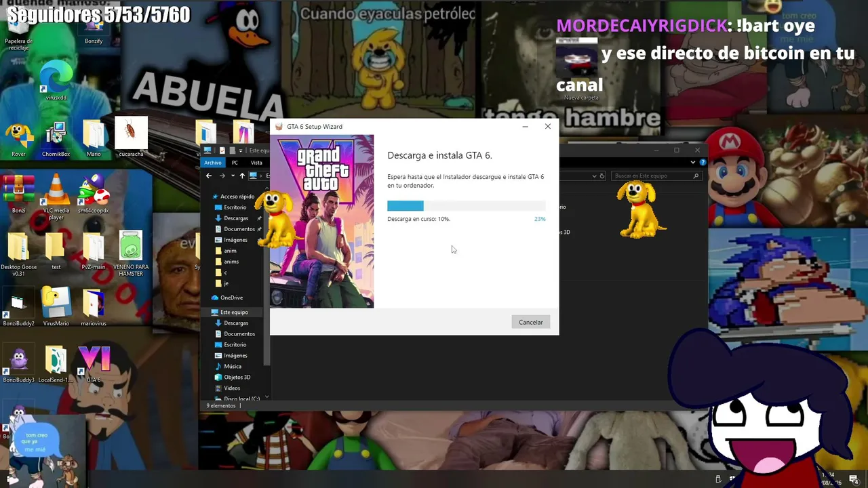Click the GTA 6 cover art image
The image size is (868, 488).
click(321, 221)
